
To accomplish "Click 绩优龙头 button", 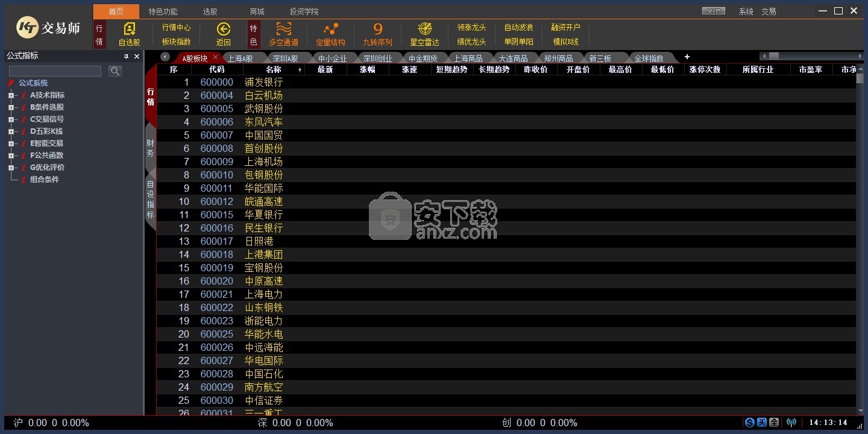I will pyautogui.click(x=471, y=42).
